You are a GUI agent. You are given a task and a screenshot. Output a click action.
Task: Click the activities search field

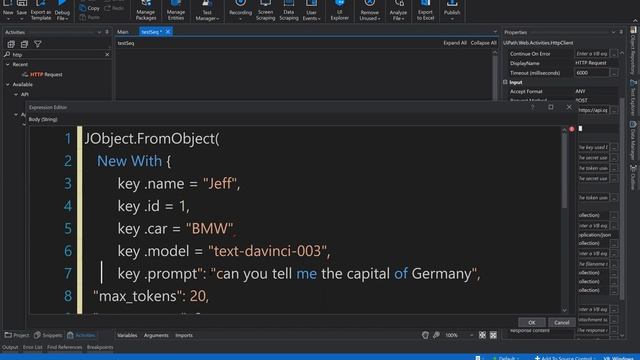[57, 54]
